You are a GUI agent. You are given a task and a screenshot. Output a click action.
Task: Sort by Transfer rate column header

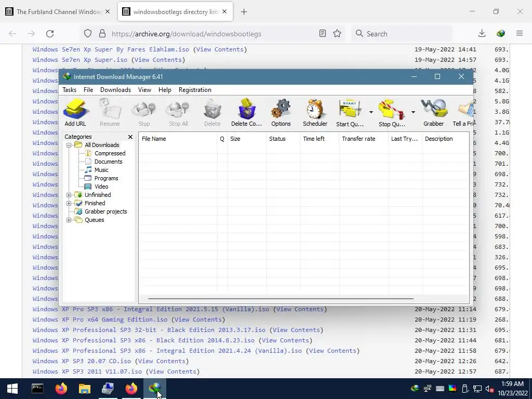363,139
